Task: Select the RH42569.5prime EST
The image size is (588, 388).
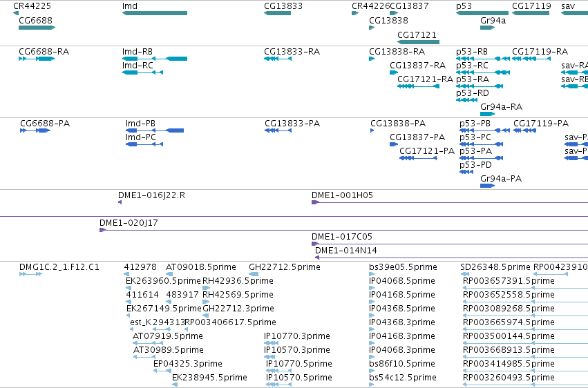Action: click(206, 302)
